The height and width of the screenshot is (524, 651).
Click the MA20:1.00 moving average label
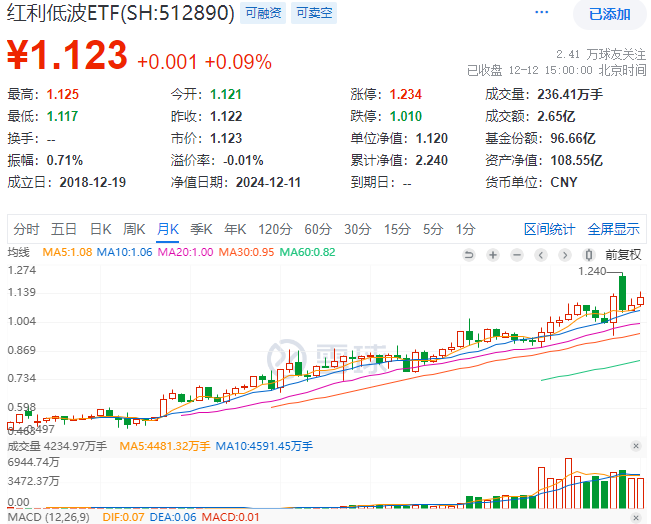[186, 252]
